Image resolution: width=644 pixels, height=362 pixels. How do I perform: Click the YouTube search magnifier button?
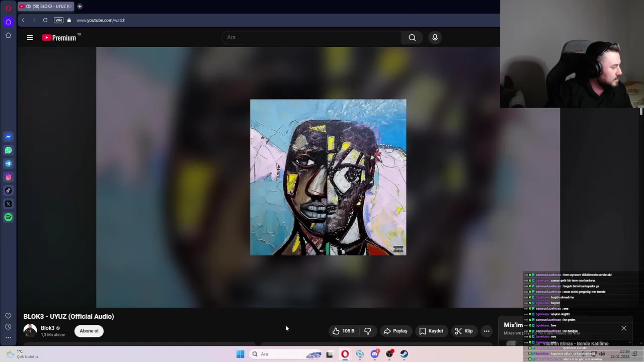(x=412, y=37)
